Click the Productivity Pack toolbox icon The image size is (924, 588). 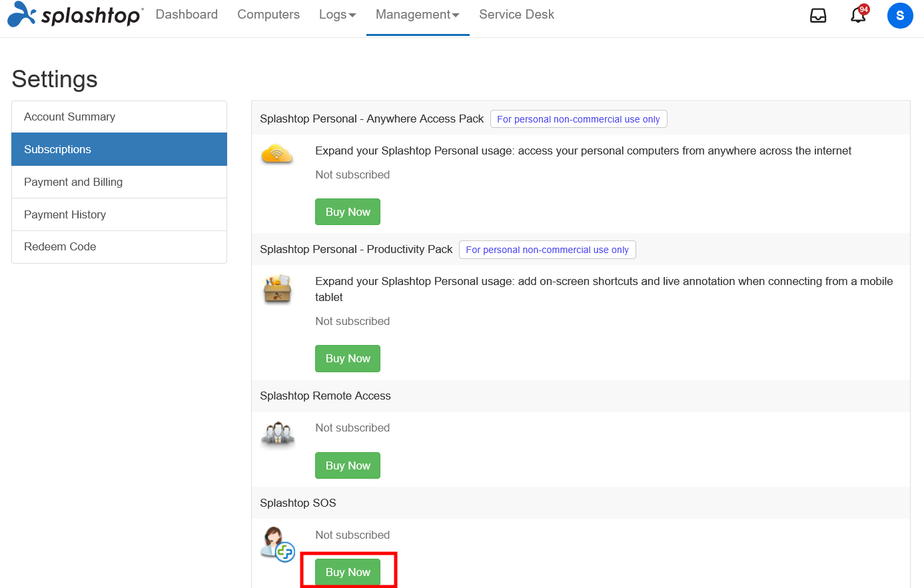tap(277, 288)
